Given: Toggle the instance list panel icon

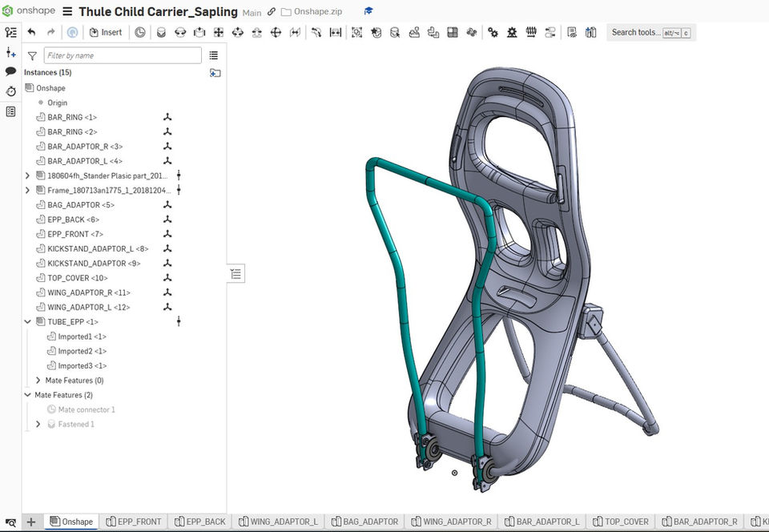Looking at the screenshot, I should [x=10, y=32].
